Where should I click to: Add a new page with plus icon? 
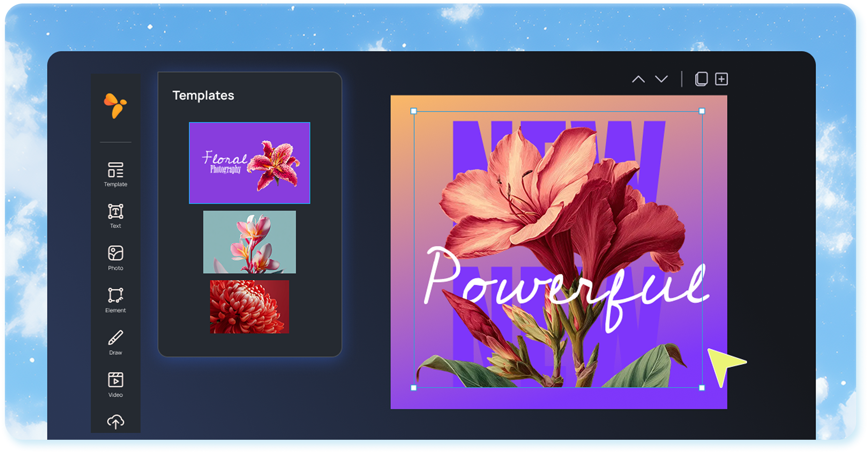pyautogui.click(x=721, y=79)
